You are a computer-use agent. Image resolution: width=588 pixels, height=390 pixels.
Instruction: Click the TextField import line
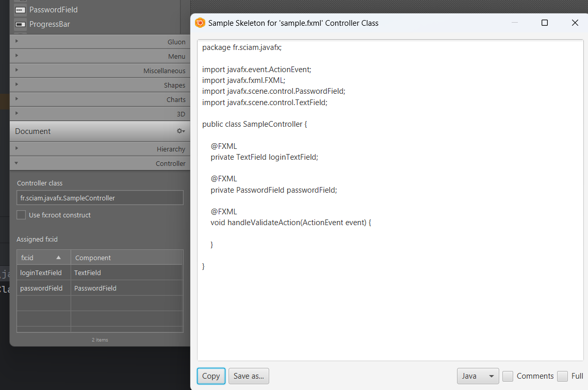265,103
